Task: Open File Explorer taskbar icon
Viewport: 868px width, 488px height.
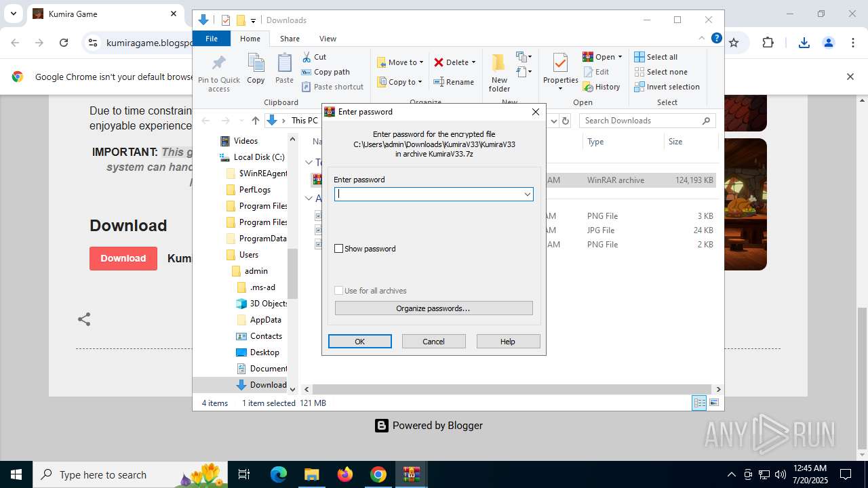Action: (x=311, y=474)
